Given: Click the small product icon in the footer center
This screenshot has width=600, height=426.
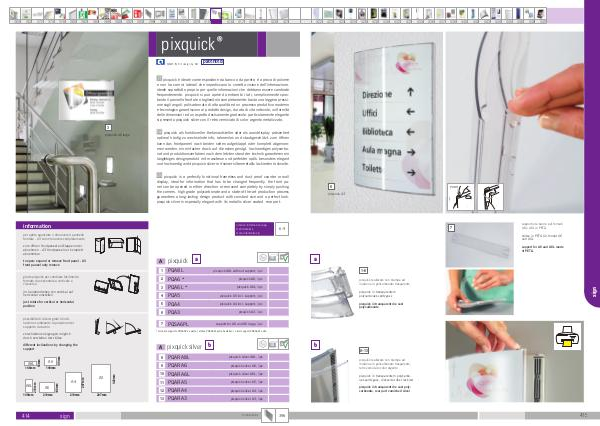Looking at the screenshot, I should click(x=268, y=416).
